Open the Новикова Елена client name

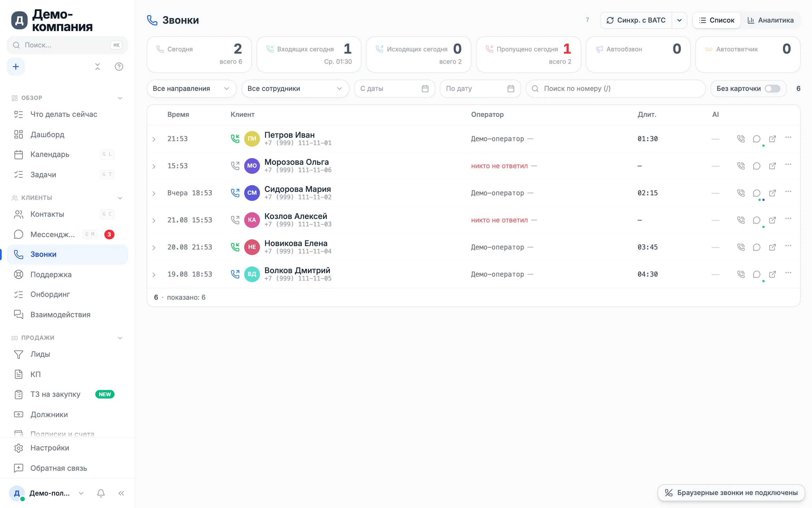[x=296, y=243]
